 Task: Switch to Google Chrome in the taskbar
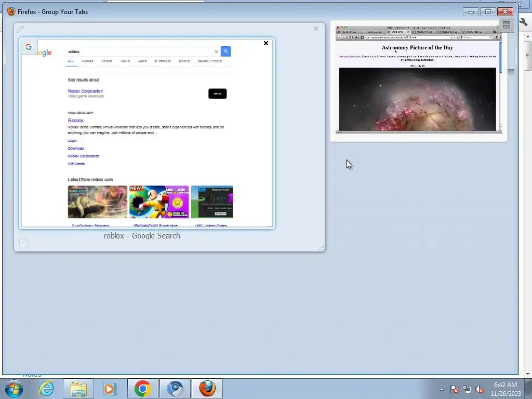tap(142, 389)
